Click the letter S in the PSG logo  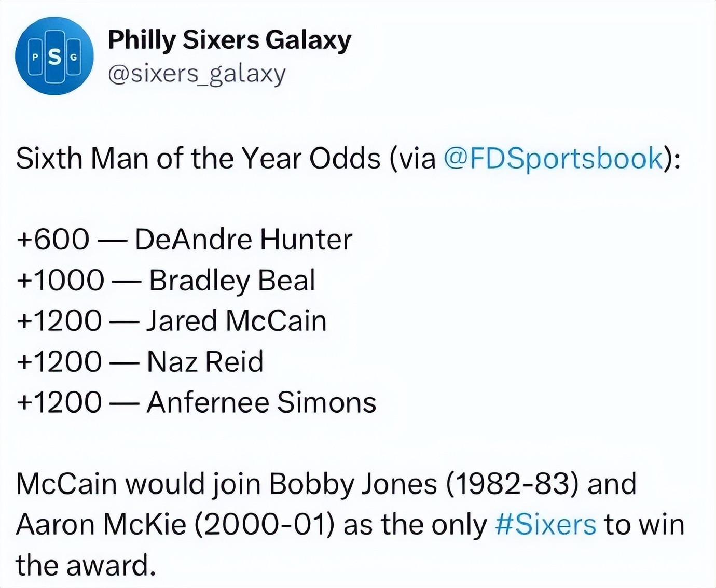click(x=54, y=58)
